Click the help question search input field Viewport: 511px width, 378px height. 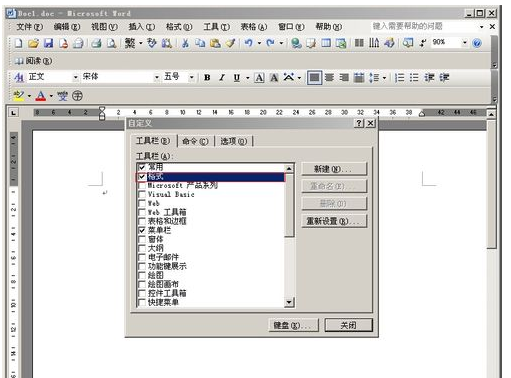click(424, 26)
